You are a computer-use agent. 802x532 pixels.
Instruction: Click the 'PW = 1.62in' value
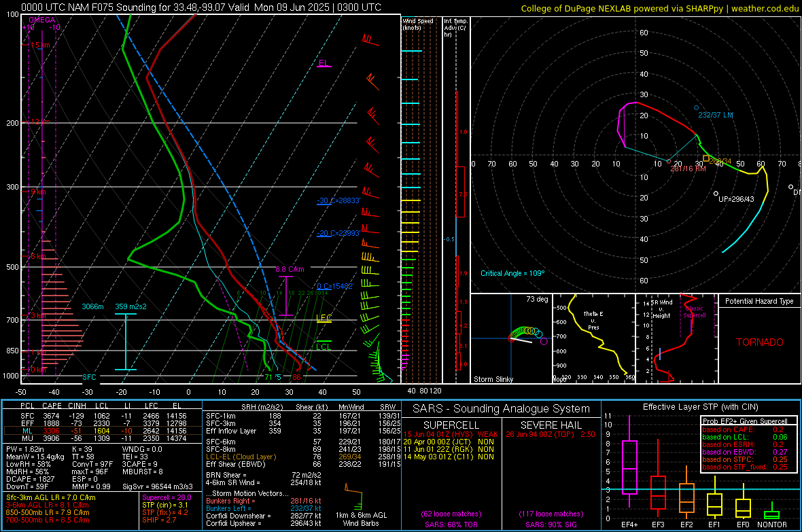click(25, 449)
